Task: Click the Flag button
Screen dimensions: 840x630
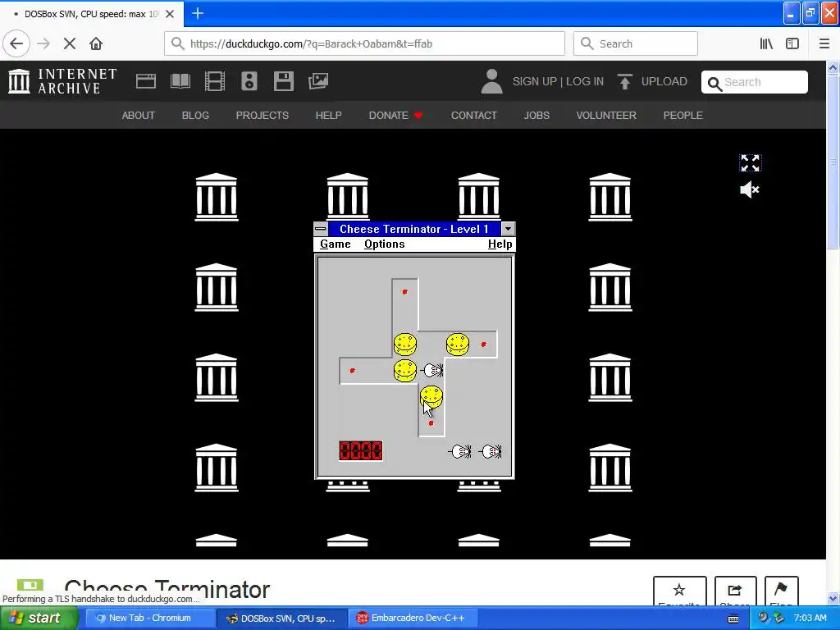Action: click(781, 591)
